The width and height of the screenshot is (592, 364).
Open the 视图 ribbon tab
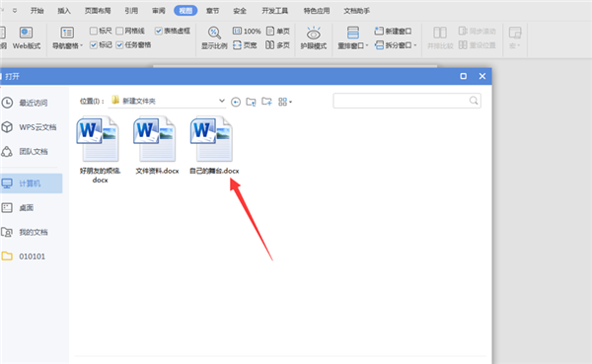pyautogui.click(x=185, y=11)
